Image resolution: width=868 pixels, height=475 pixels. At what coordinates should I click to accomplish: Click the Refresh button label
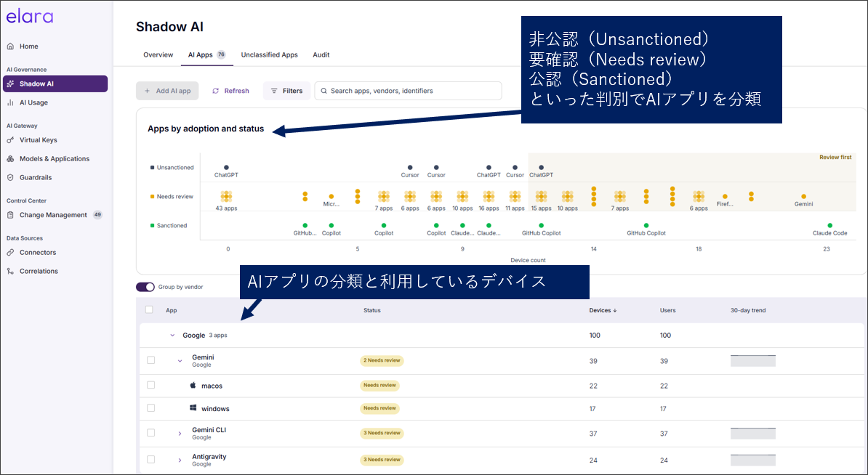pos(237,92)
